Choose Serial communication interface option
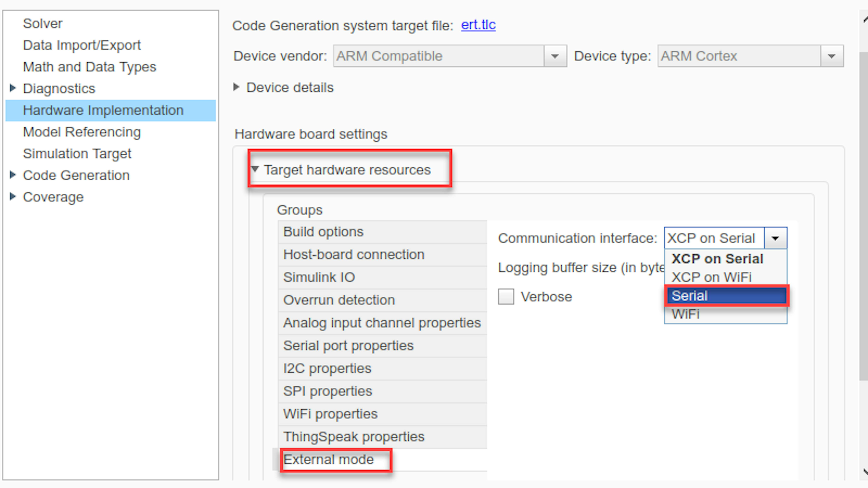The image size is (868, 488). [727, 296]
